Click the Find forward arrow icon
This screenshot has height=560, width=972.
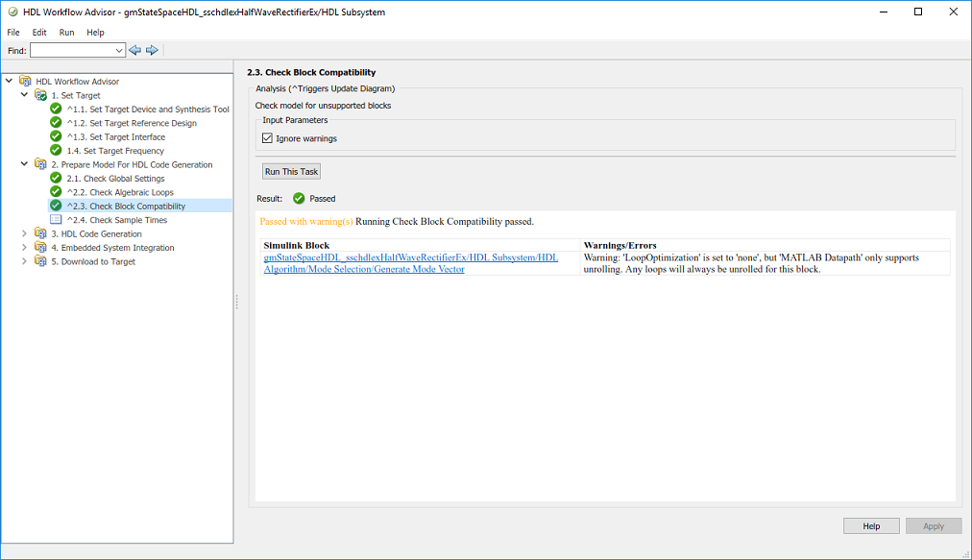[152, 50]
